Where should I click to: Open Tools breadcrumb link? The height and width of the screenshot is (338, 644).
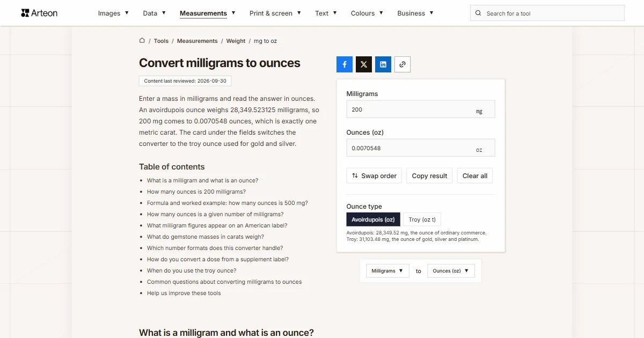coord(161,41)
